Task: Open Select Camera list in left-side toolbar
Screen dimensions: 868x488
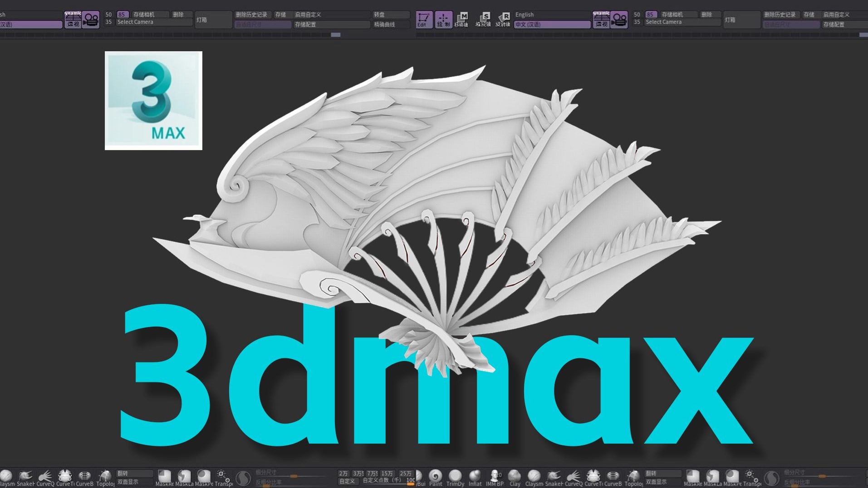Action: (x=154, y=22)
